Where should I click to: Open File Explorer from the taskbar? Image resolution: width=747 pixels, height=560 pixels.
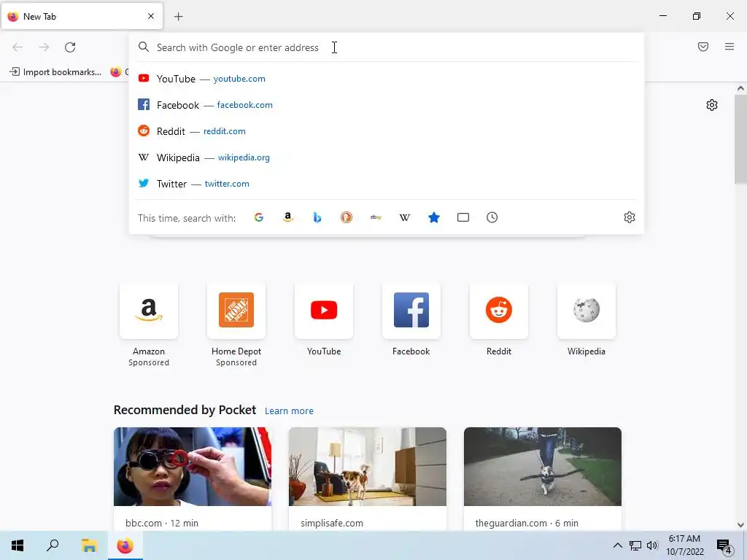tap(88, 545)
